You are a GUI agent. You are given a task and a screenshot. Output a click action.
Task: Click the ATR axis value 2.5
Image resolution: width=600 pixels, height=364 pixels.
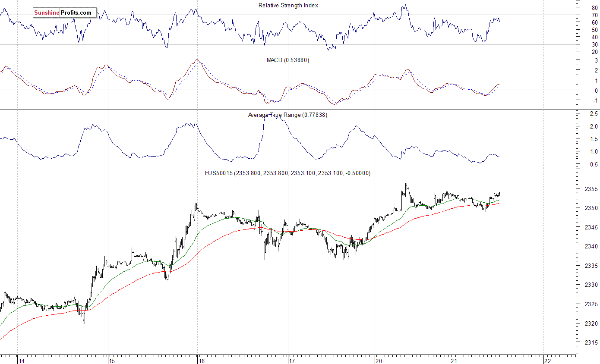pos(594,114)
